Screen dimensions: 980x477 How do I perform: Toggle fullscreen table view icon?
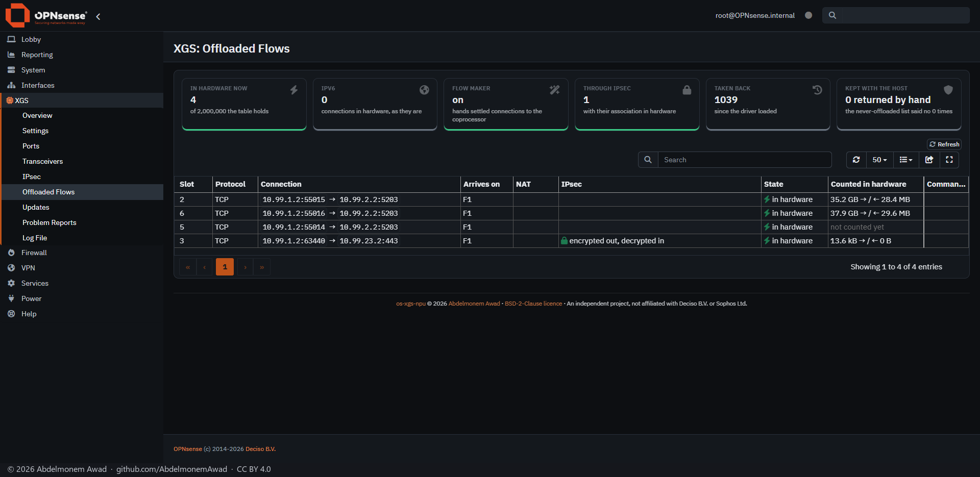point(949,160)
